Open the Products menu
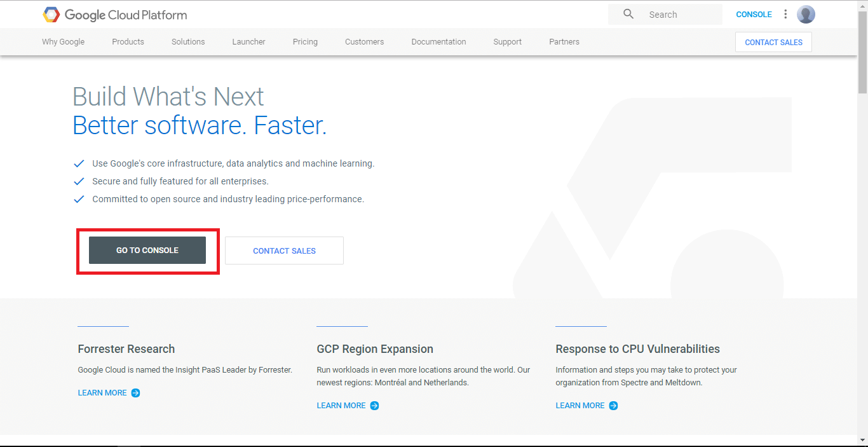 click(x=128, y=42)
